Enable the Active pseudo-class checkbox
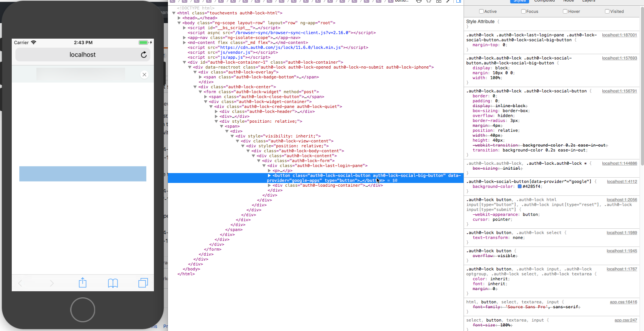This screenshot has width=644, height=331. pos(481,11)
